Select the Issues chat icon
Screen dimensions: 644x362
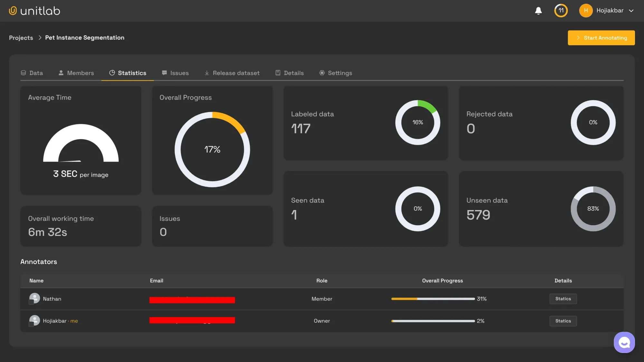pos(164,73)
